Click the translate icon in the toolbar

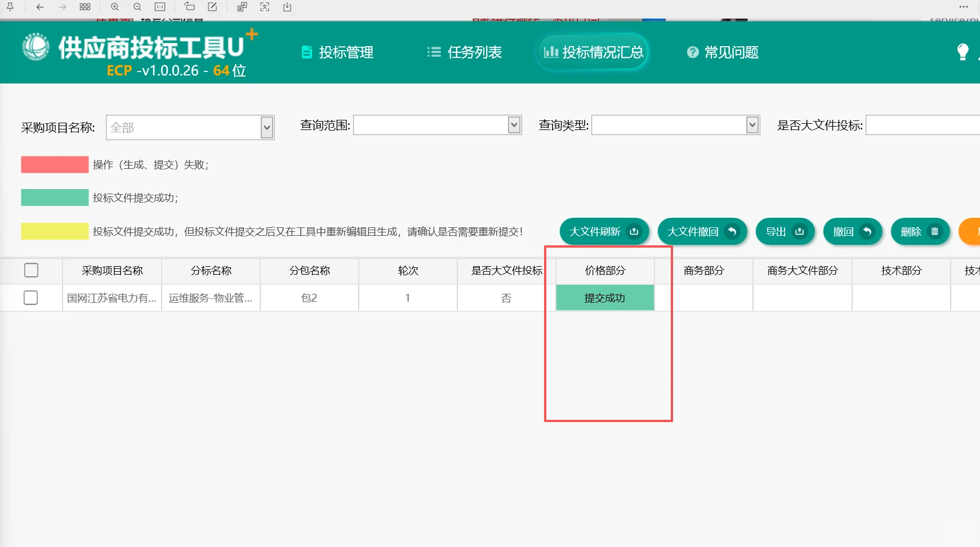242,7
